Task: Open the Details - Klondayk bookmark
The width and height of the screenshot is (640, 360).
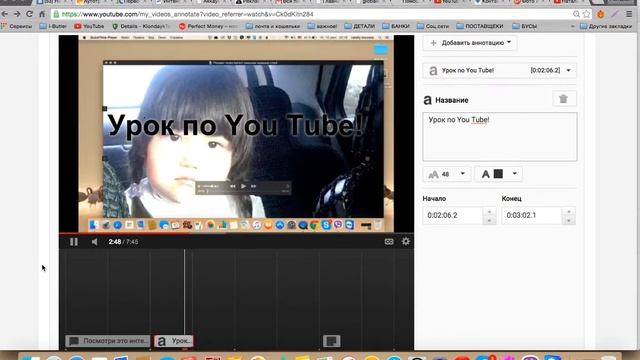Action: point(141,26)
